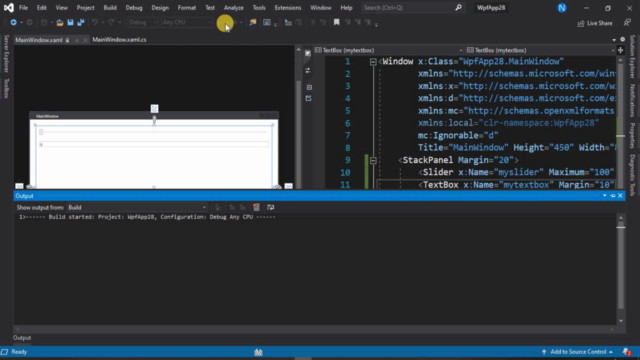Click the Visual Studio logo icon
Viewport: 640px width, 360px height.
[x=9, y=7]
